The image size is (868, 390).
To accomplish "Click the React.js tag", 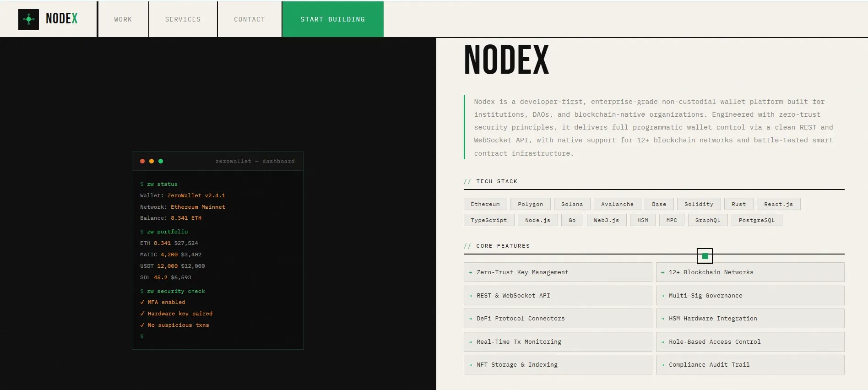I will [779, 204].
